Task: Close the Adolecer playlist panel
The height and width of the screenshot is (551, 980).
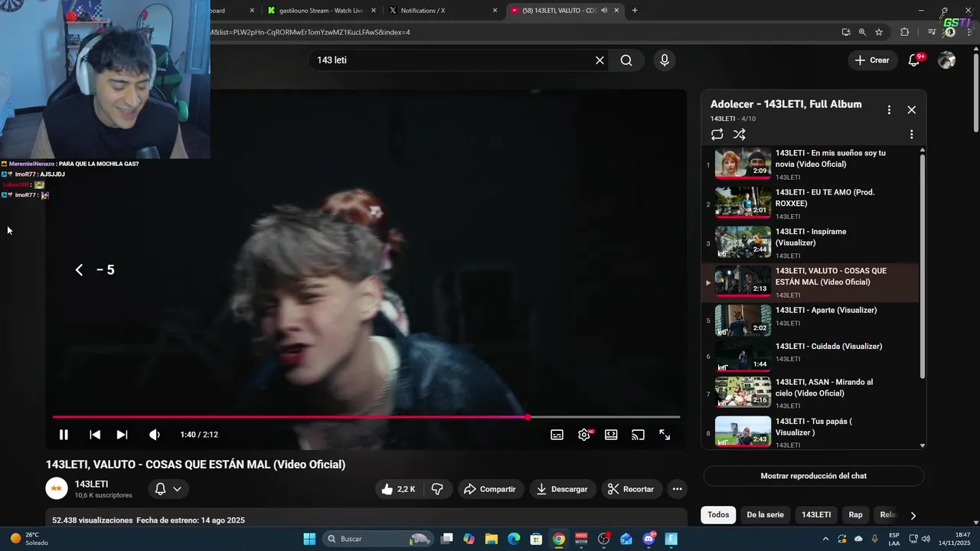Action: click(x=911, y=109)
